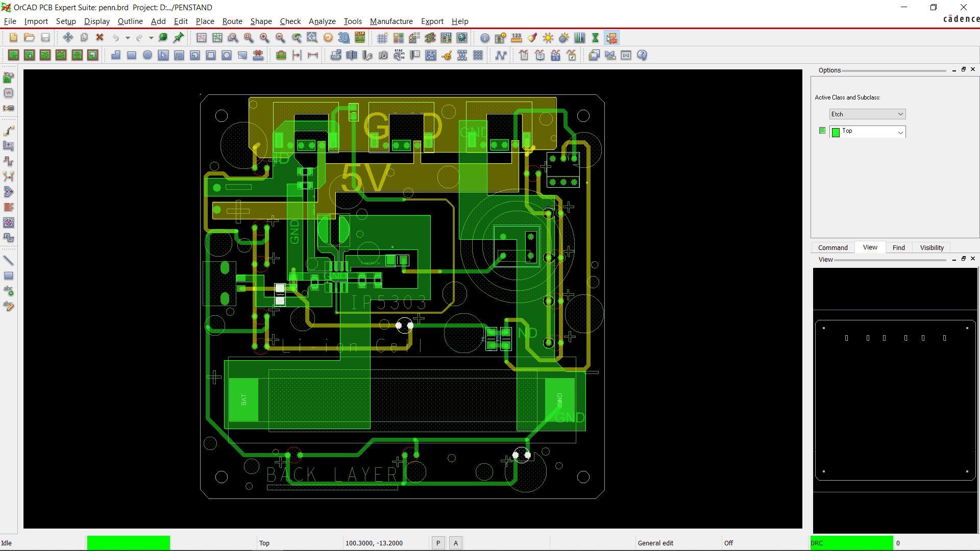This screenshot has height=551, width=980.
Task: Select the Move tool icon
Action: click(x=68, y=38)
